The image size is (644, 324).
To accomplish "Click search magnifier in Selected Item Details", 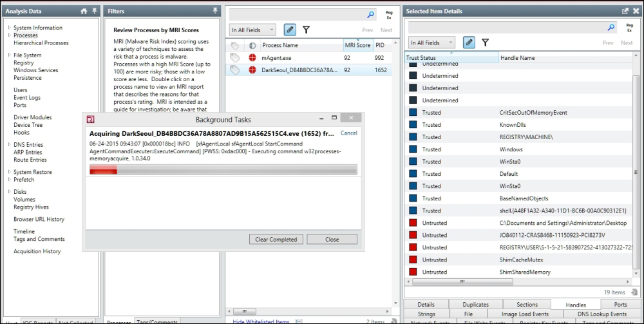I will click(611, 28).
